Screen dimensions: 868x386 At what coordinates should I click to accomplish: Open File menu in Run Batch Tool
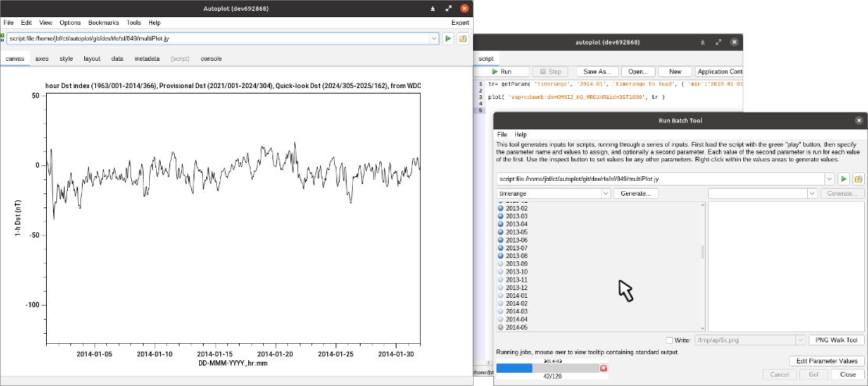coord(502,134)
